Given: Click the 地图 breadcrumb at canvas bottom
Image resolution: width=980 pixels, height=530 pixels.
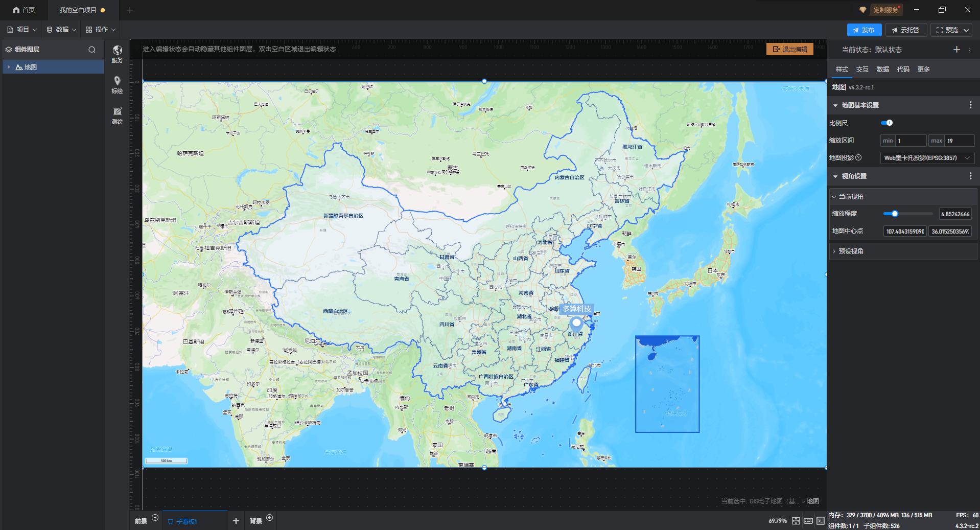Looking at the screenshot, I should pos(813,501).
